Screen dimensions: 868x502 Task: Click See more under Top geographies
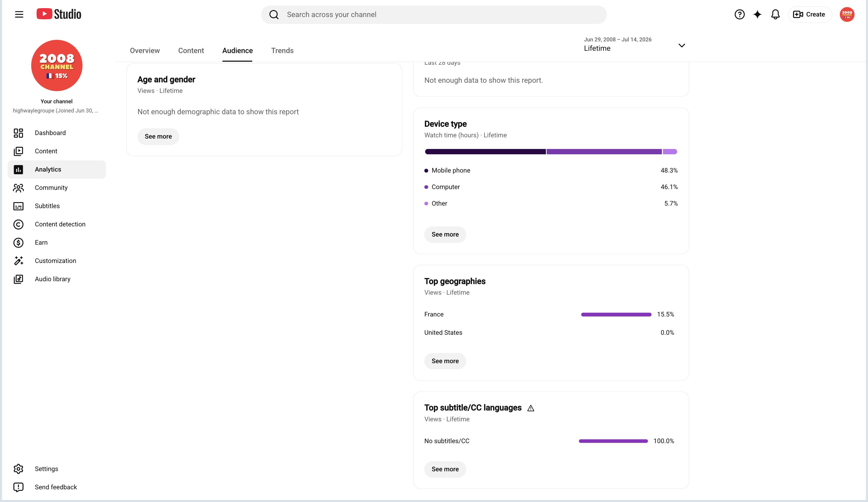[x=445, y=361]
